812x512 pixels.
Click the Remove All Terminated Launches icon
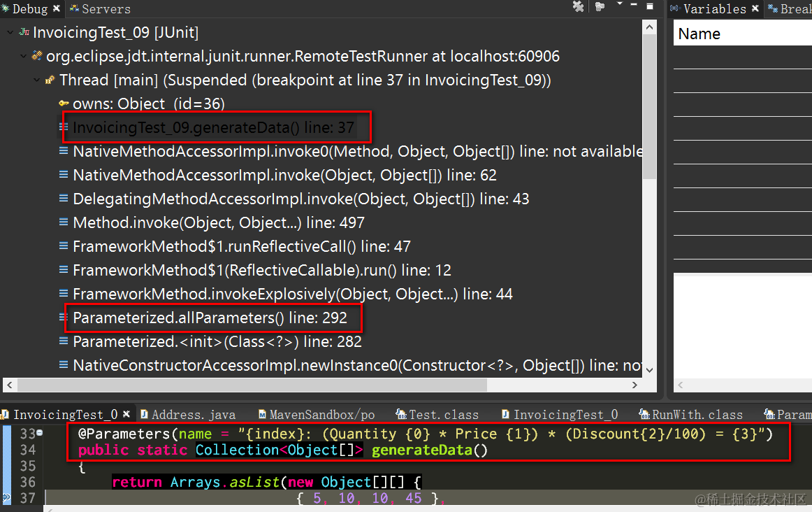579,7
